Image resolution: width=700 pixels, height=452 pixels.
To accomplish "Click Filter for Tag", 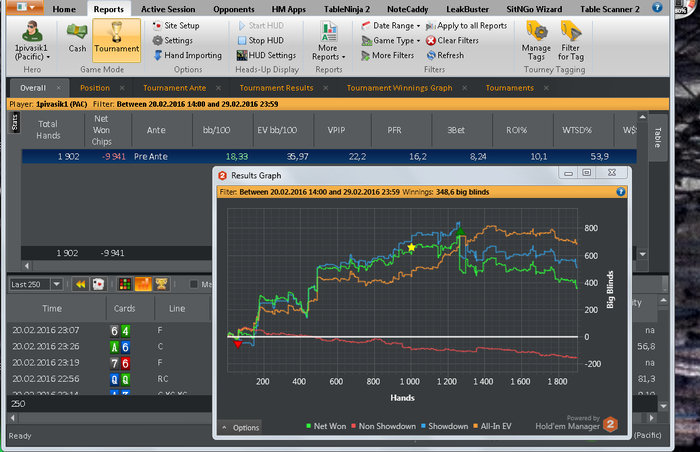I will click(x=571, y=41).
